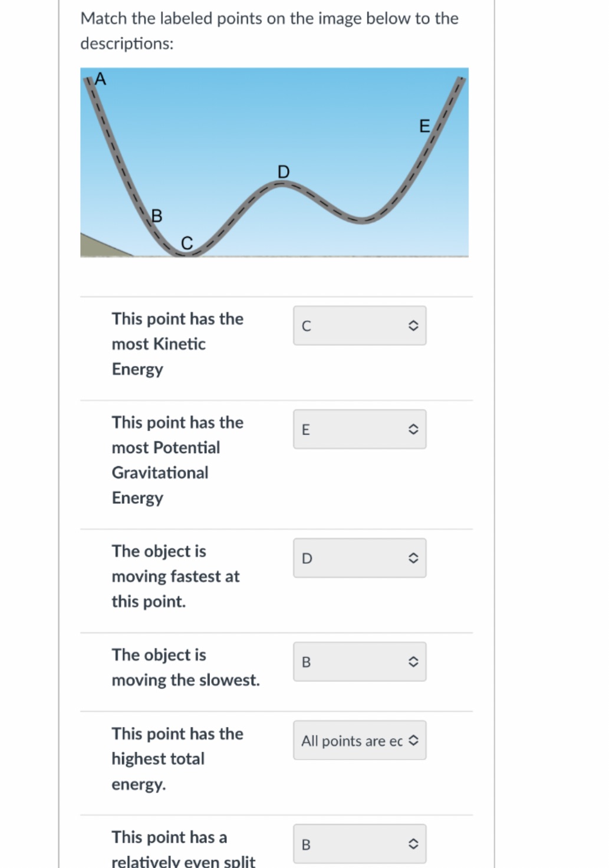Click the chevron on the D dropdown
Viewport: 609px width, 868px height.
(x=413, y=557)
